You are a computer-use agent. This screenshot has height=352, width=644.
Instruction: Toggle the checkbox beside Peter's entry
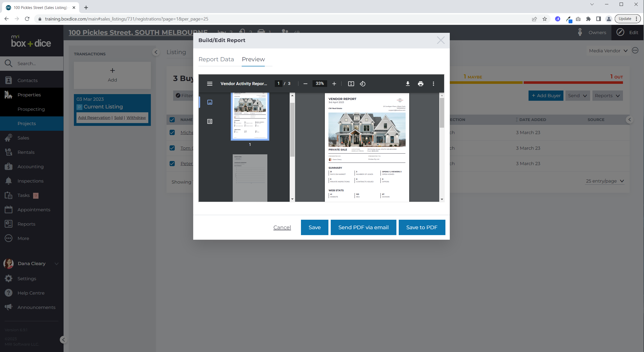tap(172, 163)
